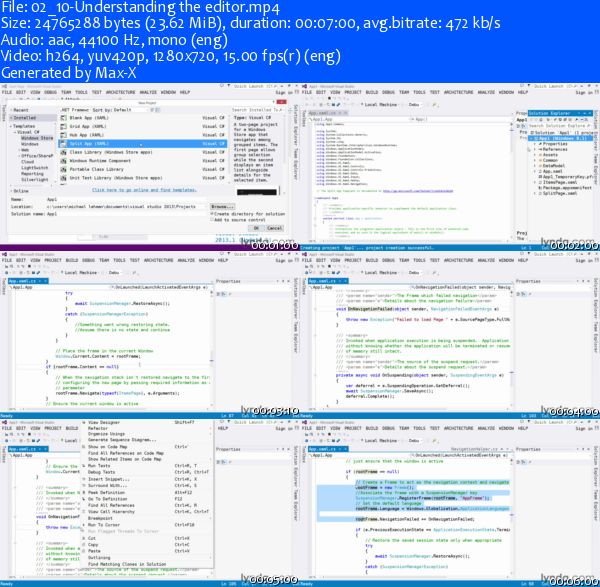The height and width of the screenshot is (587, 600).
Task: Click Sign in link in the 00:04:00 frame
Action: click(x=586, y=260)
